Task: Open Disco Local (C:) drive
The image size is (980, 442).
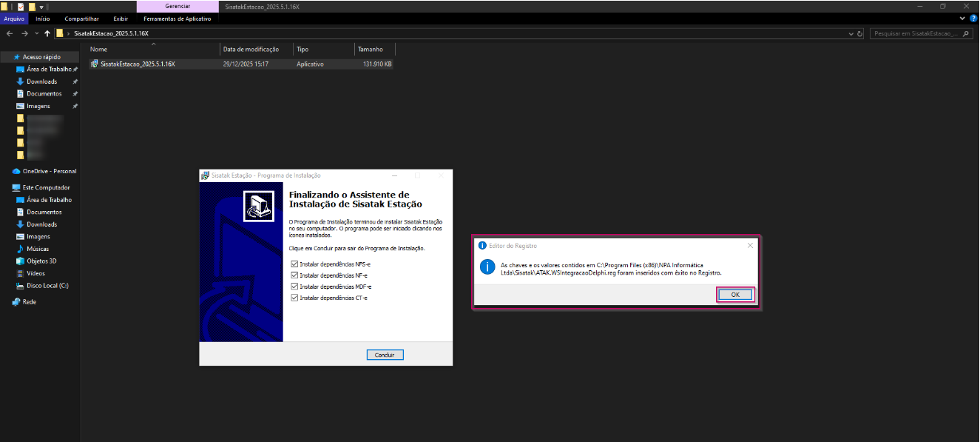Action: [x=42, y=285]
